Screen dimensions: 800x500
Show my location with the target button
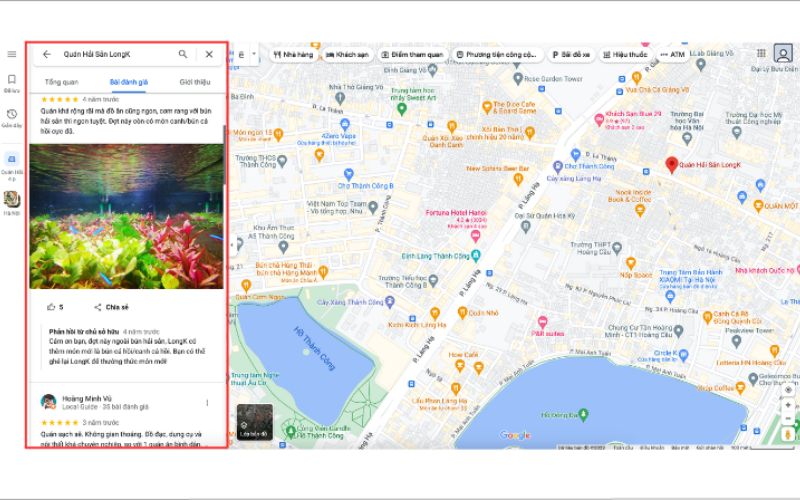point(788,390)
